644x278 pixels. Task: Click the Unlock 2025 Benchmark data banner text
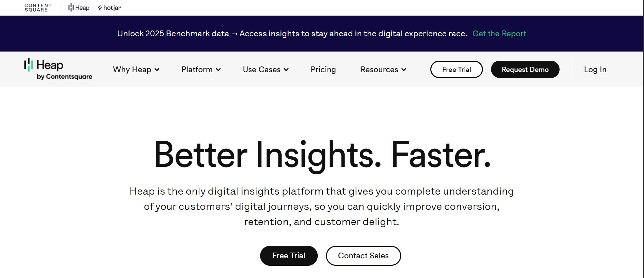pos(173,34)
